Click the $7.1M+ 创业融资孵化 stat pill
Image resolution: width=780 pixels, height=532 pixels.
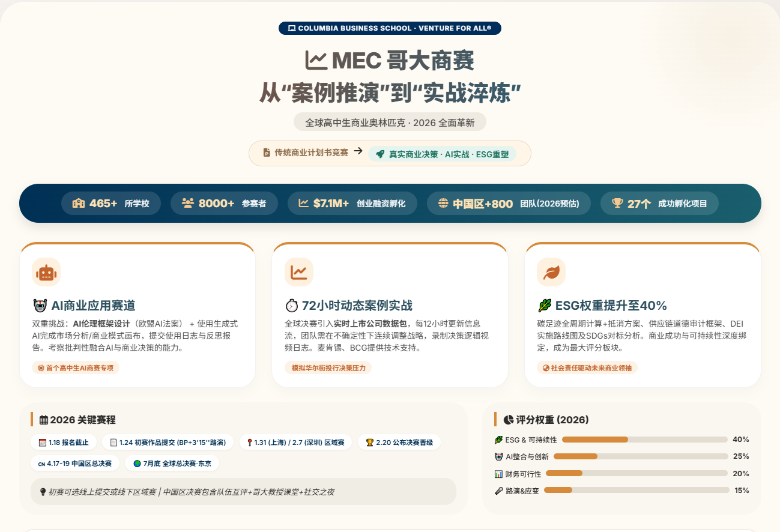click(x=352, y=204)
